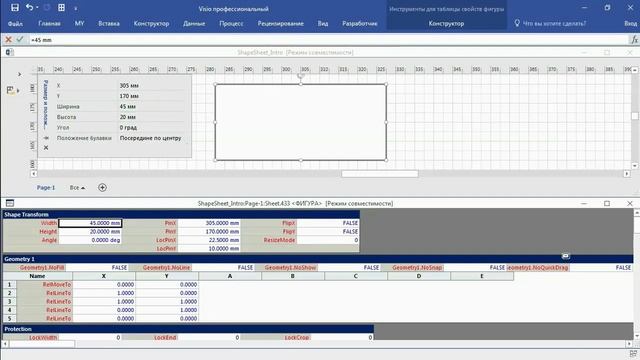Open Customize Quick Access Toolbar dropdown
Screen dimensions: 640x360
(x=76, y=8)
